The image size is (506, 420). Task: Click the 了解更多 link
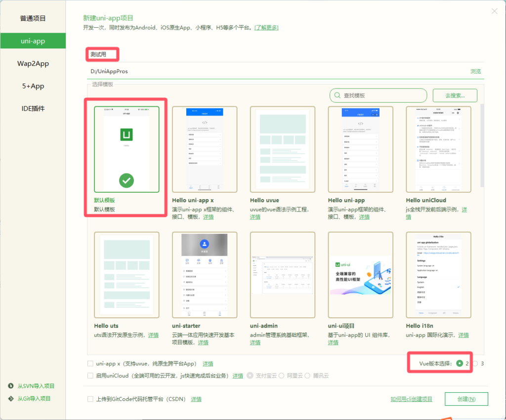[x=266, y=28]
